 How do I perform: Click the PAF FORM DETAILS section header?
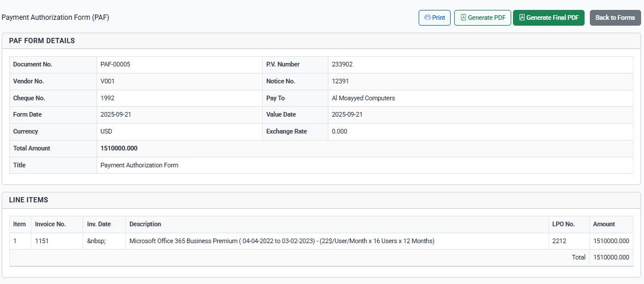point(42,41)
